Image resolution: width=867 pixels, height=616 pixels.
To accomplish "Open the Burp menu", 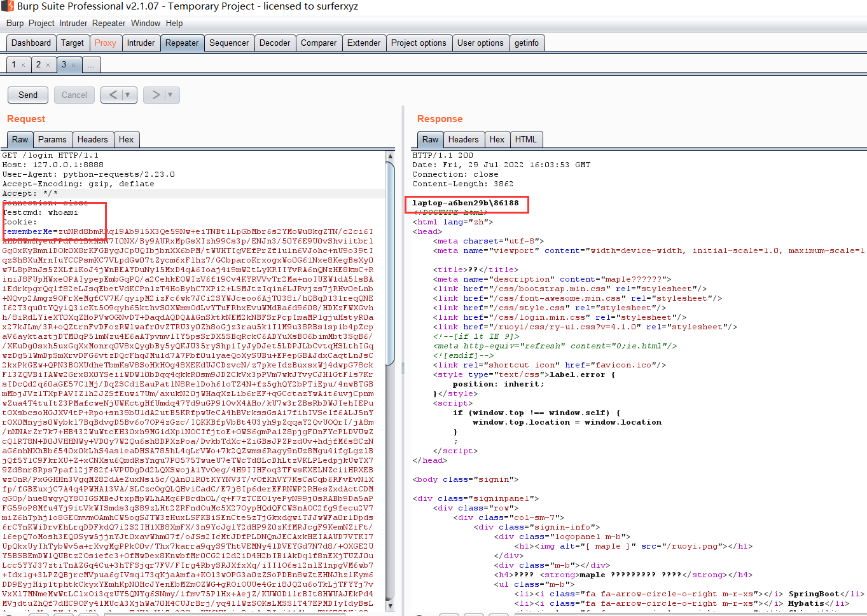I will click(x=15, y=24).
